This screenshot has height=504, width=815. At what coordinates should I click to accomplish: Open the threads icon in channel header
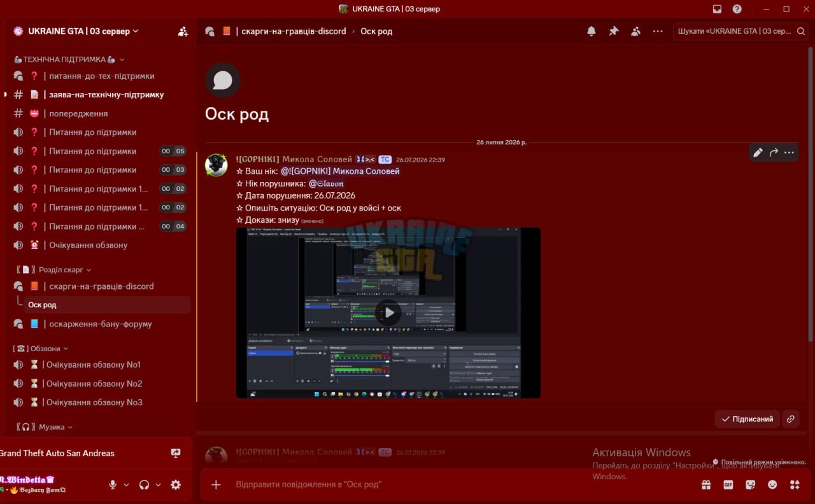[209, 31]
